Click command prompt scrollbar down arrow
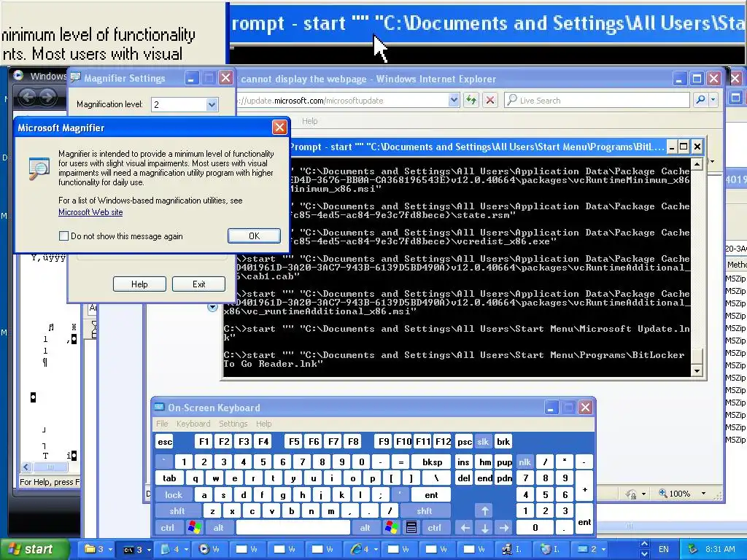Viewport: 747px width, 560px height. pos(697,370)
